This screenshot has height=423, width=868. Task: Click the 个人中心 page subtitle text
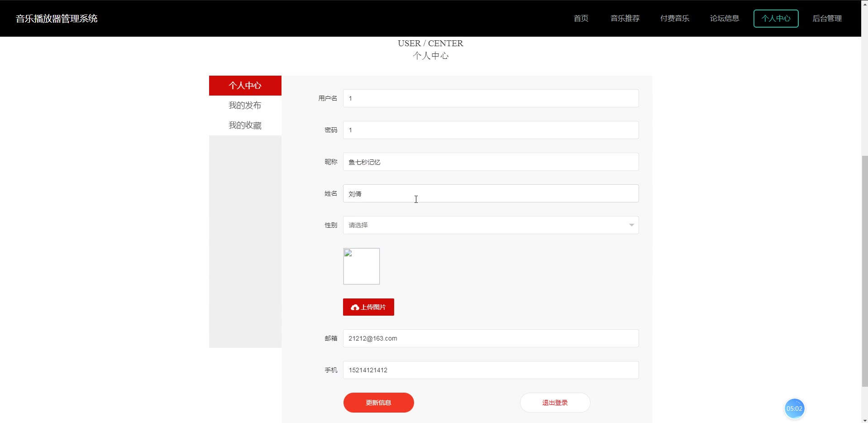(430, 56)
